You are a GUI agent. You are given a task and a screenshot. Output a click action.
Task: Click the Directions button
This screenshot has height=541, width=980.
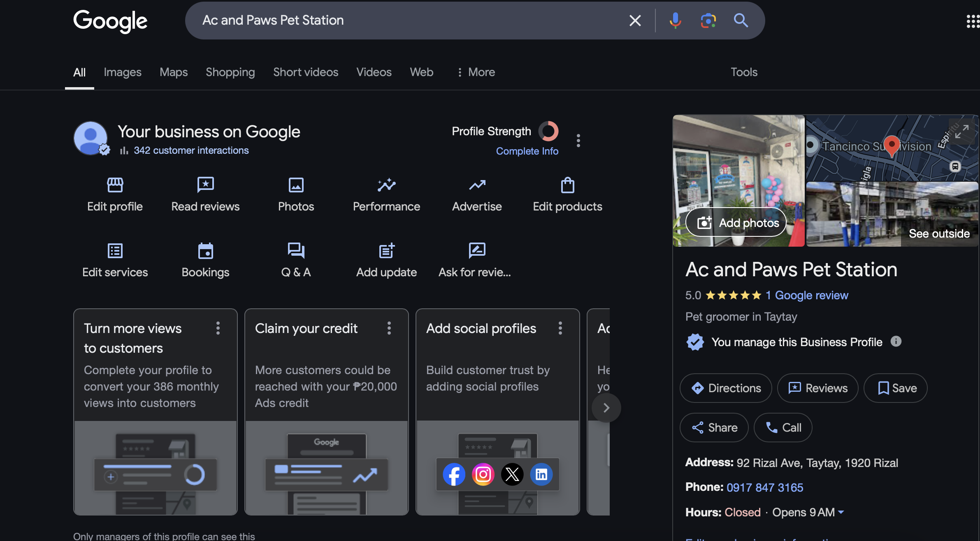coord(726,388)
